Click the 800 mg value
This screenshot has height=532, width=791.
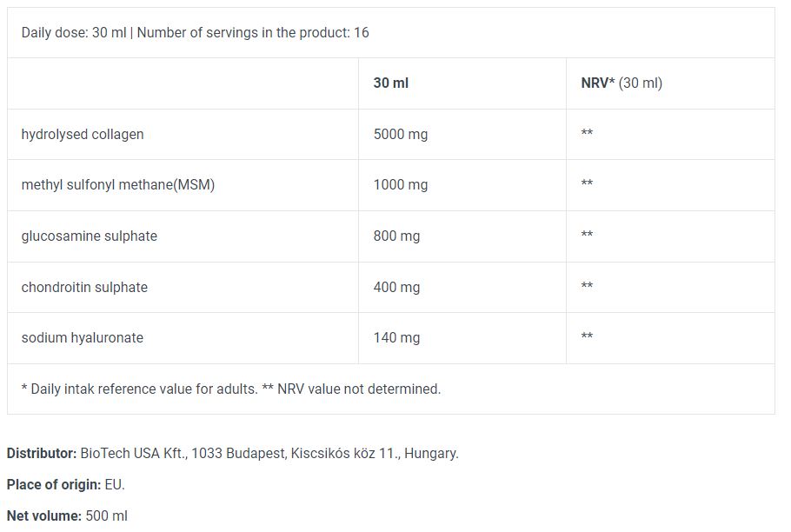(x=396, y=236)
